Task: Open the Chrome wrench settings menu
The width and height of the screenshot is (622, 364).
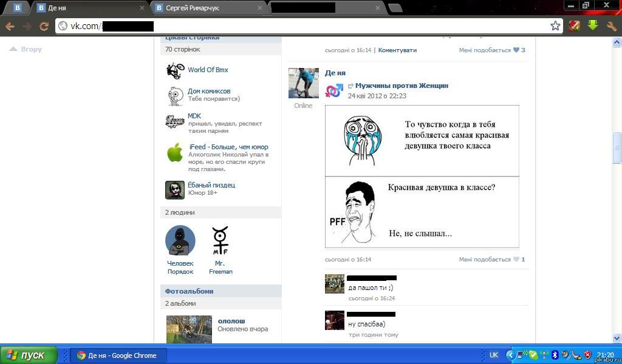Action: [x=611, y=25]
